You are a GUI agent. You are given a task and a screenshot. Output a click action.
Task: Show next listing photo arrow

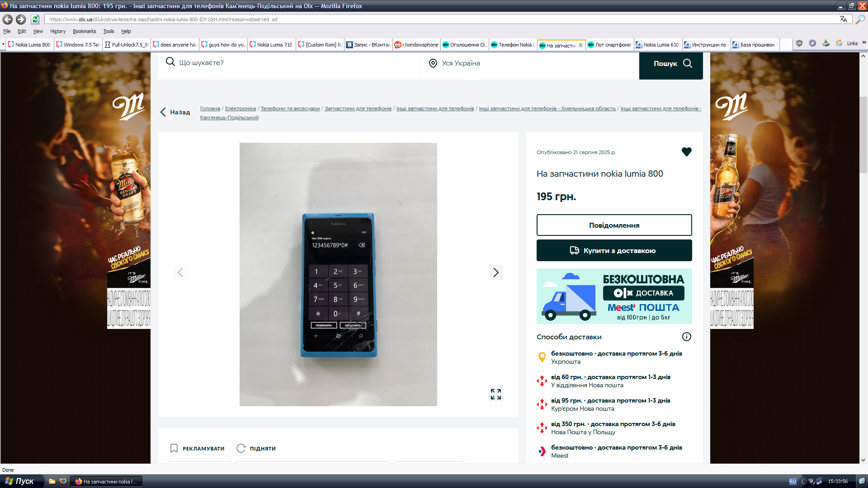495,272
